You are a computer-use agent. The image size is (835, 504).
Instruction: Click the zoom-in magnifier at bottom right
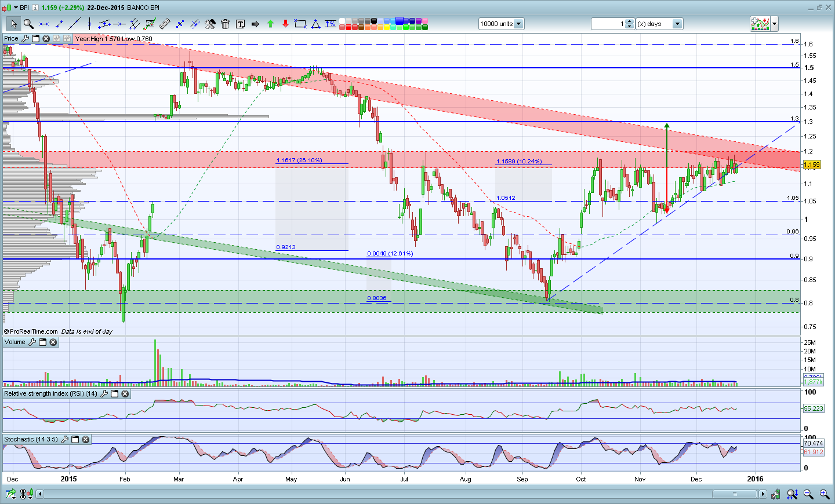pyautogui.click(x=824, y=494)
